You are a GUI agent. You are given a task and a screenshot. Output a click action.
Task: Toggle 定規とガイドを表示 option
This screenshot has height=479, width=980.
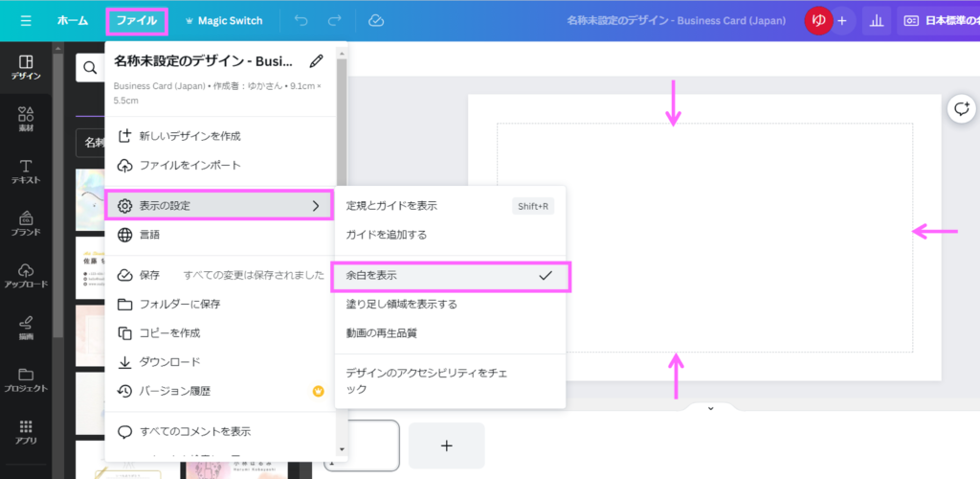(392, 206)
